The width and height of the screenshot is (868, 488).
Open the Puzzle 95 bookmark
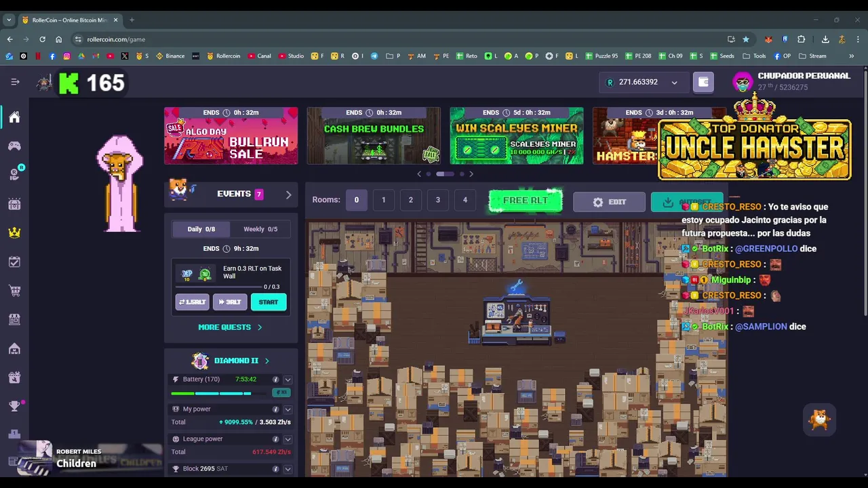pos(601,56)
